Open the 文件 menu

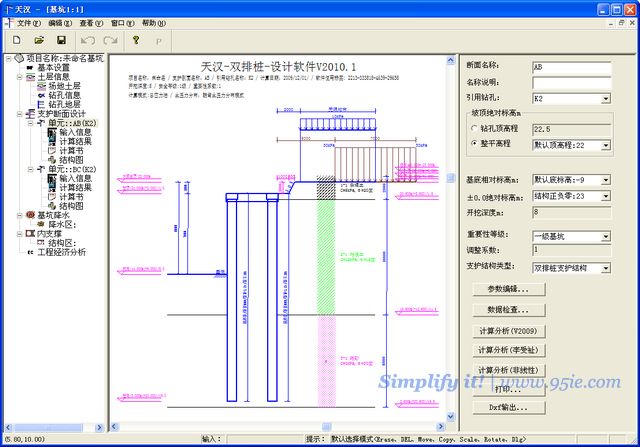[x=25, y=22]
